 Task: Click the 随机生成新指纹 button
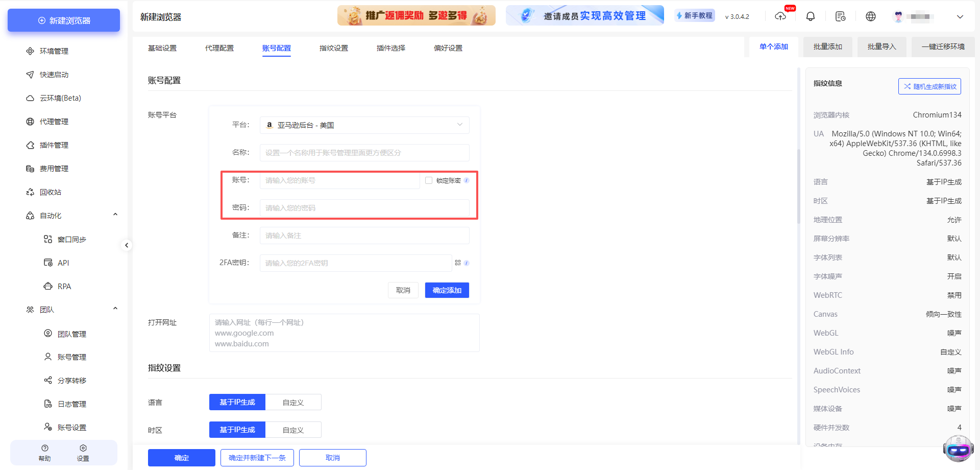click(929, 86)
